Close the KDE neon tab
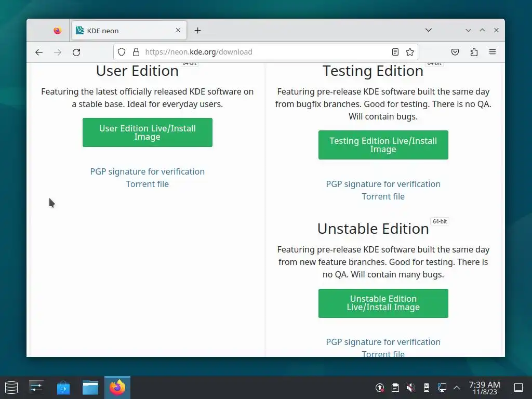This screenshot has width=532, height=399. click(x=178, y=30)
